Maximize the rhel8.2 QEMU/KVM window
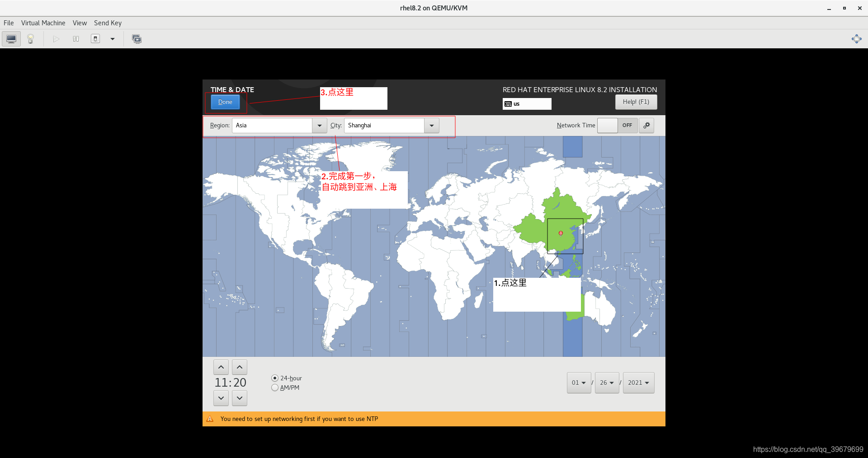 (844, 8)
